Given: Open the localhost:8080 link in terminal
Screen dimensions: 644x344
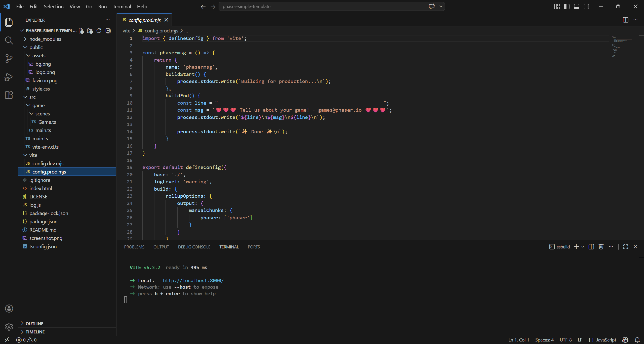Looking at the screenshot, I should pyautogui.click(x=193, y=280).
